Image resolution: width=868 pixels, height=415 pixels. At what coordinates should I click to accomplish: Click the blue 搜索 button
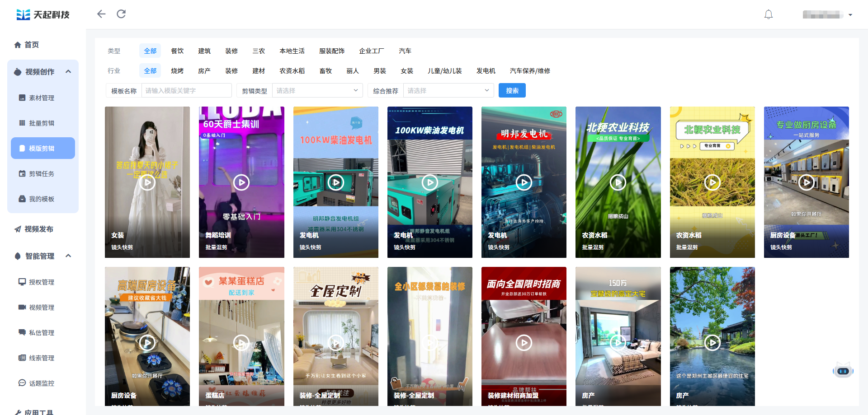[x=512, y=91]
